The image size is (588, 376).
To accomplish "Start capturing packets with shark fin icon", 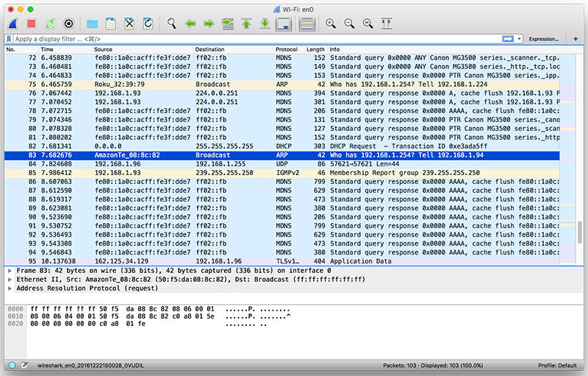I will (x=13, y=24).
